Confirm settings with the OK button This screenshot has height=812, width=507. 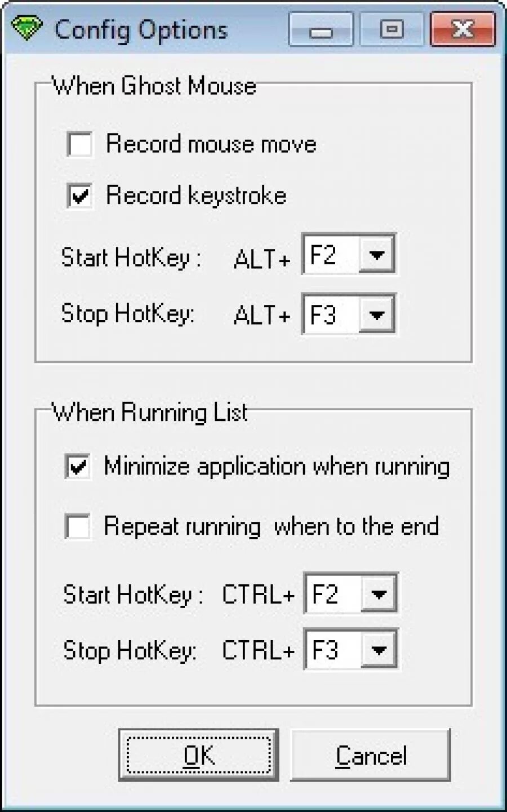pyautogui.click(x=199, y=755)
